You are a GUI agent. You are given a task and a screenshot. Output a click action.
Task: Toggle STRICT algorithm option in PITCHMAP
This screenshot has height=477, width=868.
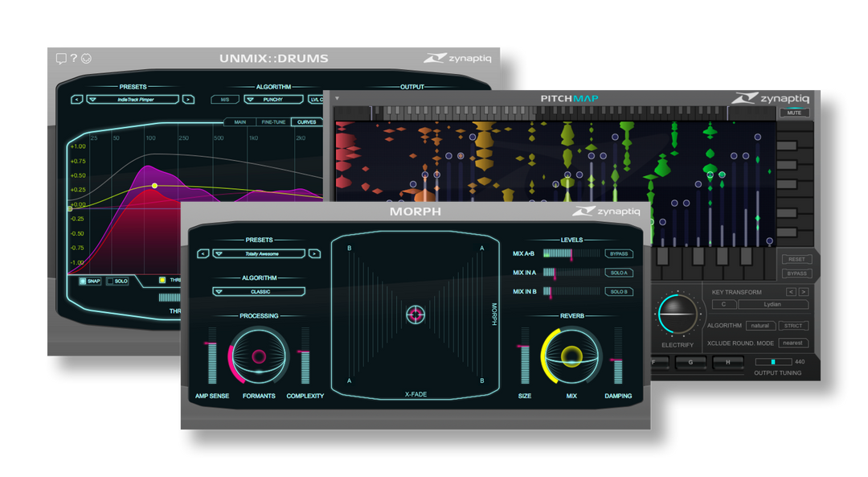793,326
